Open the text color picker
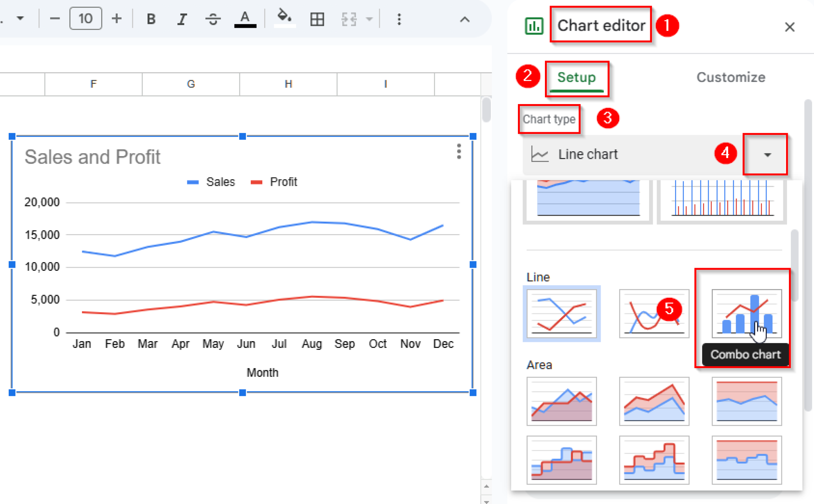The height and width of the screenshot is (504, 814). pos(245,19)
